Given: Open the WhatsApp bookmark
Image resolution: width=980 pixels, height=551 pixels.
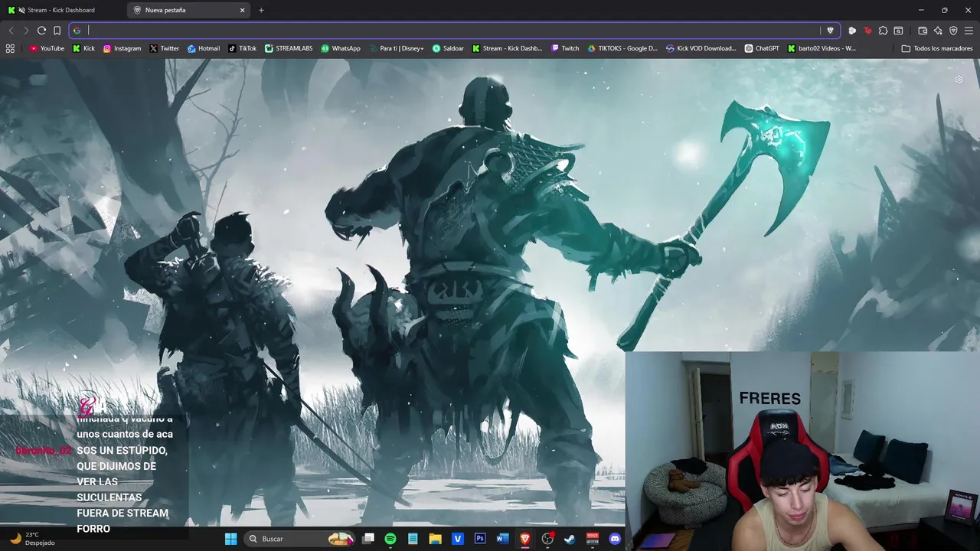Looking at the screenshot, I should coord(340,48).
